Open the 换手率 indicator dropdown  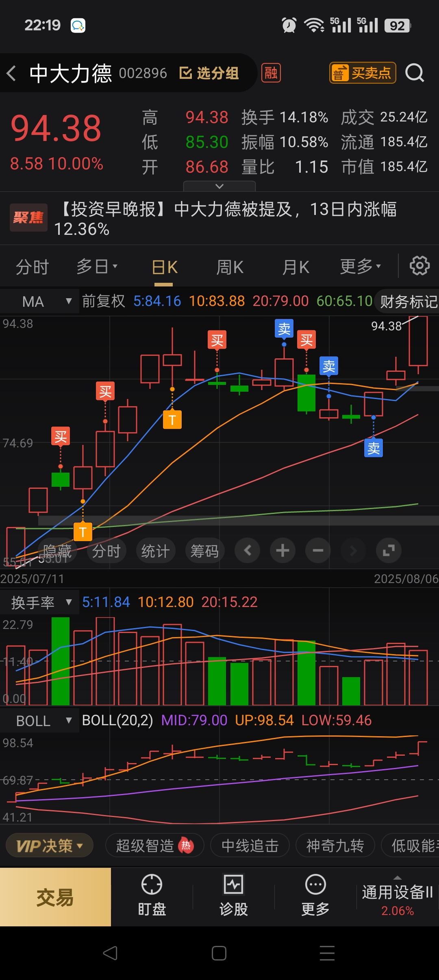39,602
